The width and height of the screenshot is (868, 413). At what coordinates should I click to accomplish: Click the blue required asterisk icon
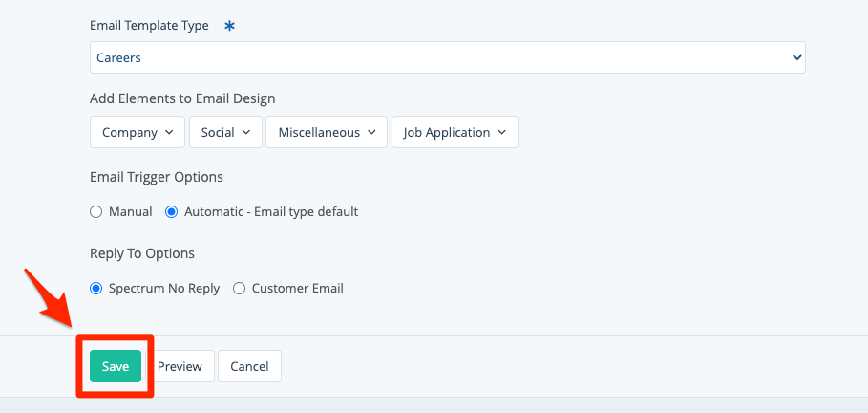(229, 26)
